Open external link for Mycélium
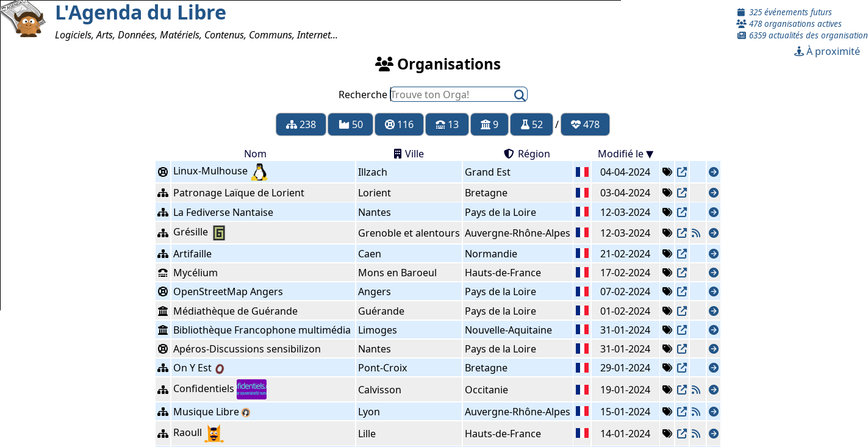The height and width of the screenshot is (447, 868). [x=682, y=273]
